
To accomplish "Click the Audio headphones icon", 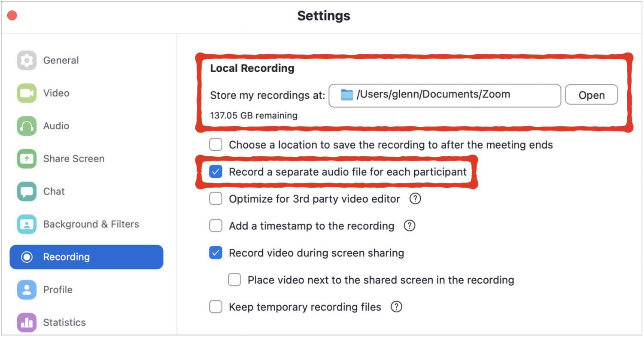I will (x=27, y=126).
